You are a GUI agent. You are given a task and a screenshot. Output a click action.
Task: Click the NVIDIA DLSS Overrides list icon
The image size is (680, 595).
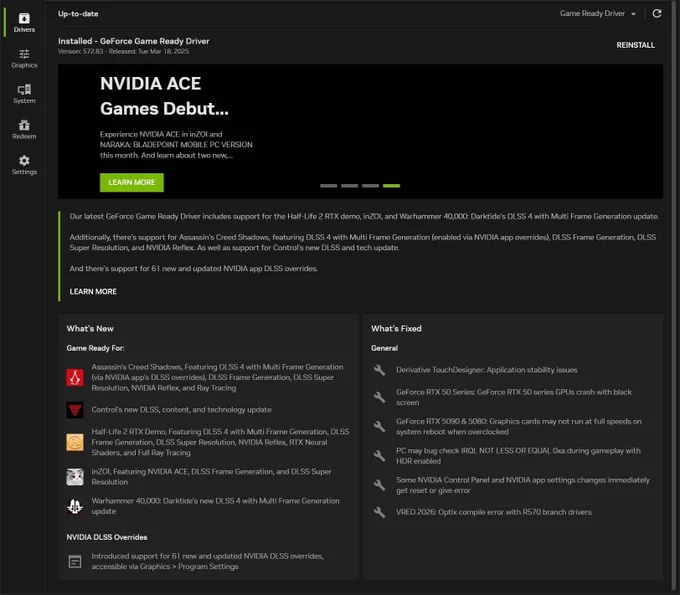tap(75, 562)
